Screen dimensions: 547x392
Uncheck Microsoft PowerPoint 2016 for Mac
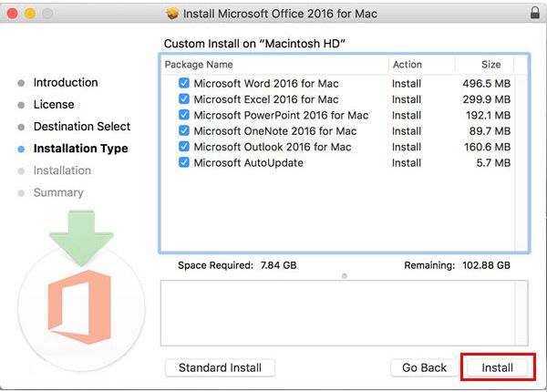184,115
